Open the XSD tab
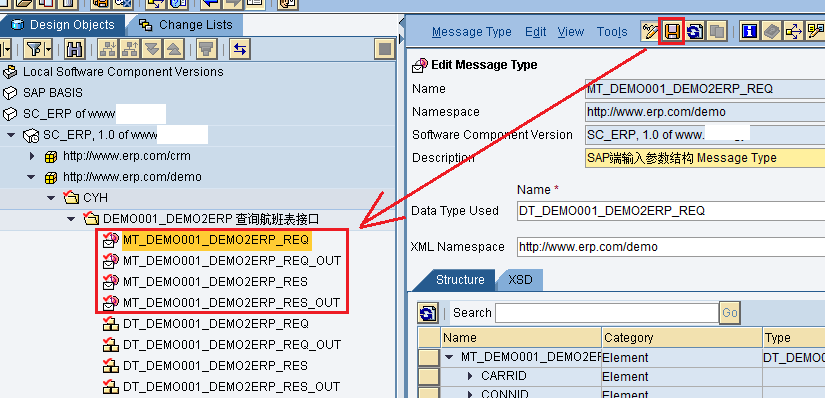Screen dimensions: 825x398 click(520, 280)
